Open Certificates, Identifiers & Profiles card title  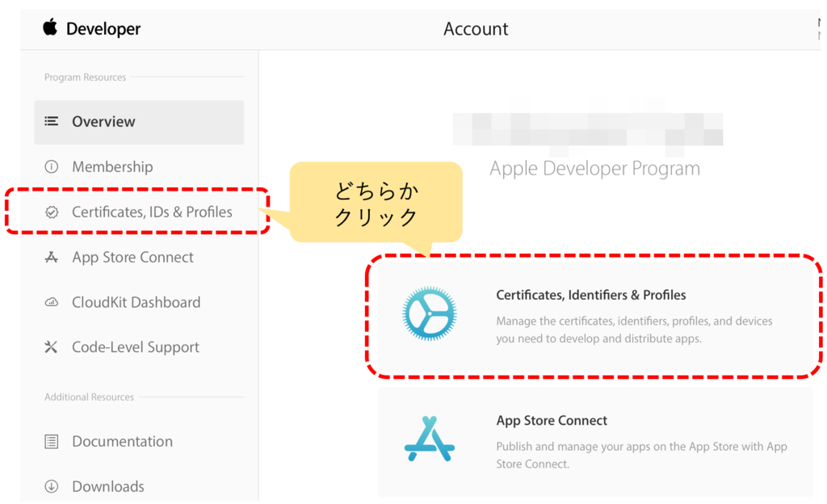click(590, 295)
